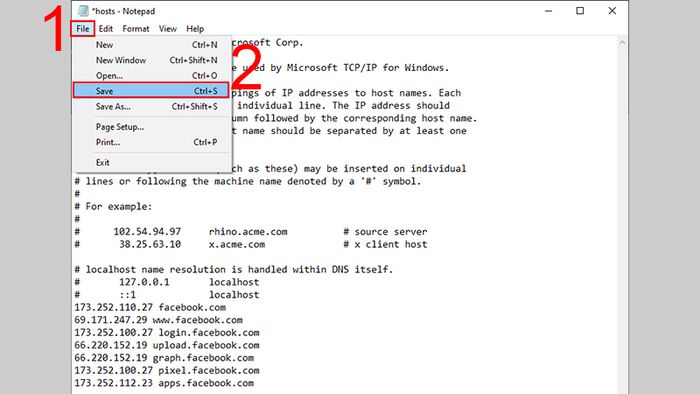Close the hosts Notepad window

click(612, 11)
